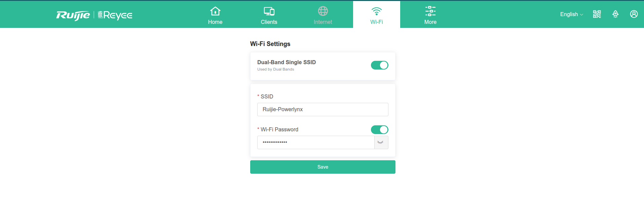Click the rocket icon in the header

615,14
